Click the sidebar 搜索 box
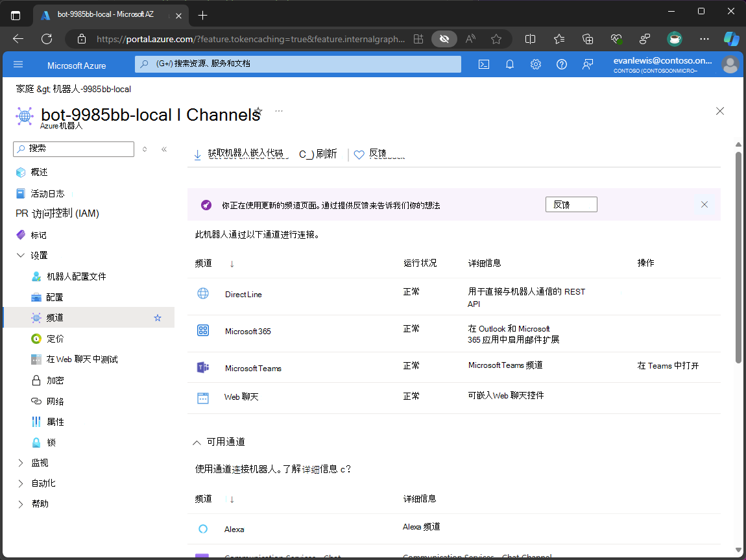 pyautogui.click(x=74, y=149)
